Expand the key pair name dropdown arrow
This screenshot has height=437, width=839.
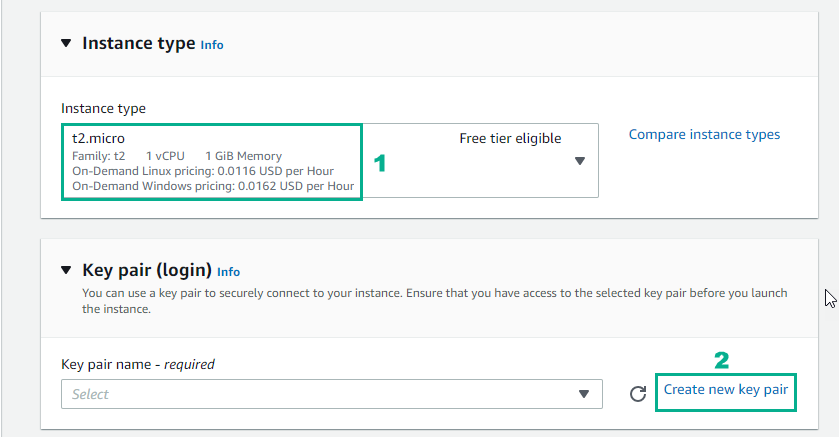584,394
